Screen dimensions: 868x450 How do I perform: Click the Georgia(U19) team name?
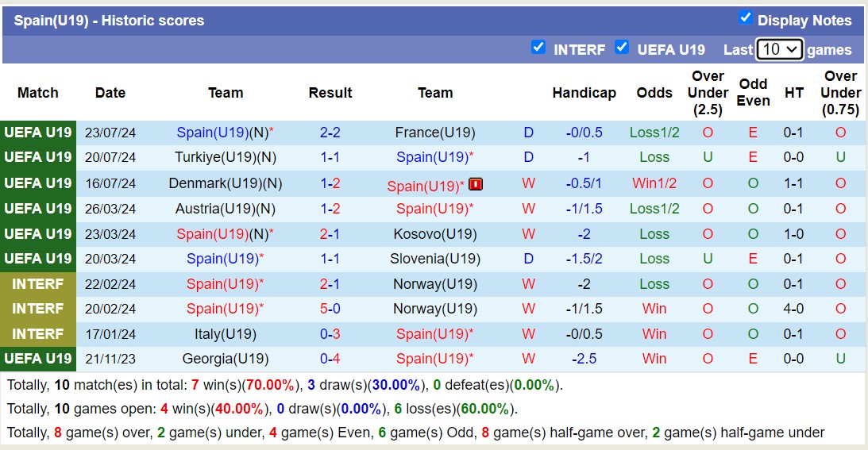226,359
